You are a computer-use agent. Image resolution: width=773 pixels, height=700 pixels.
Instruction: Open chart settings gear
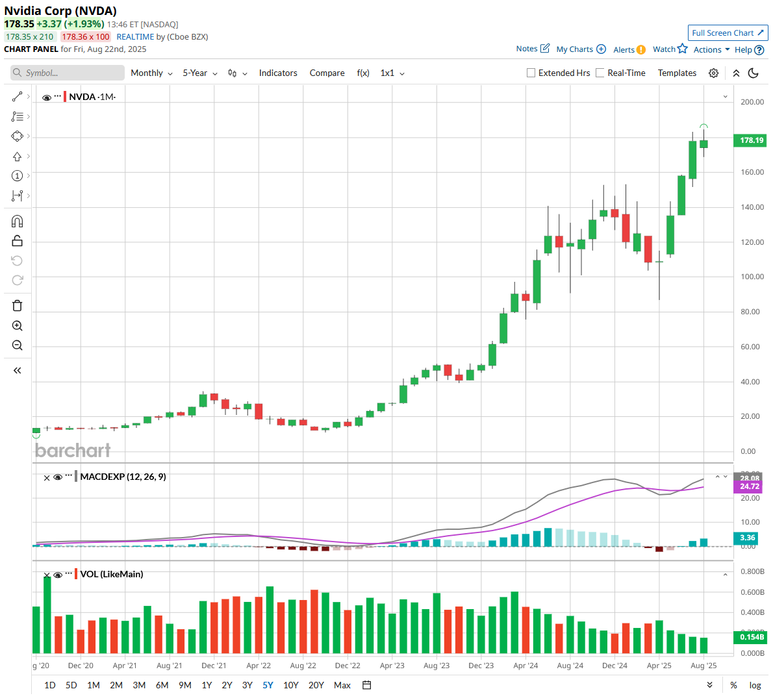(x=713, y=73)
